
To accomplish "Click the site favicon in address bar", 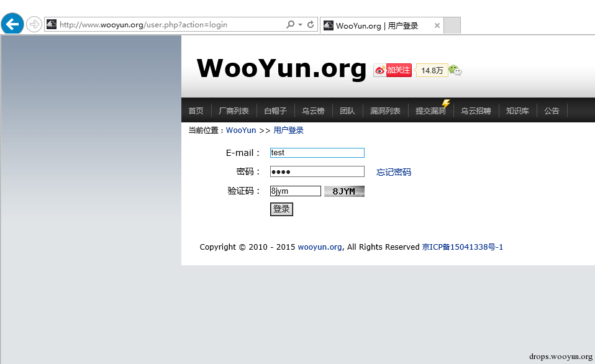I will pos(52,24).
